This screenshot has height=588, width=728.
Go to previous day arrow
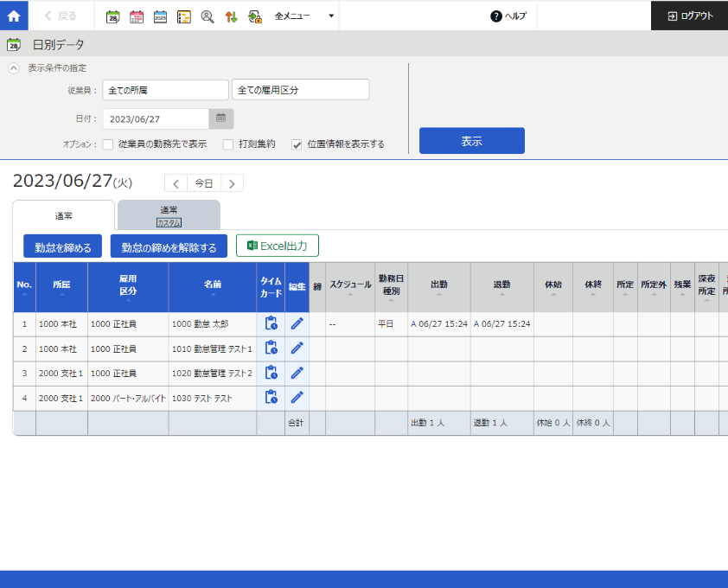tap(176, 183)
